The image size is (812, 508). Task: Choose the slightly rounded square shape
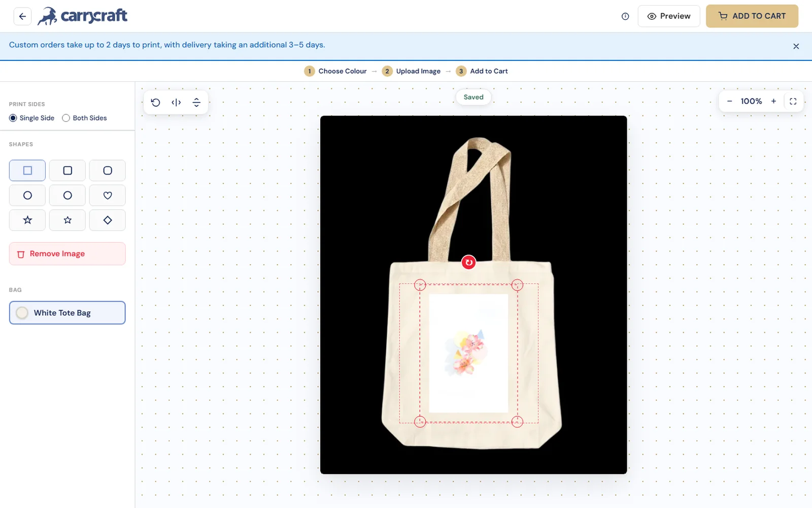67,171
